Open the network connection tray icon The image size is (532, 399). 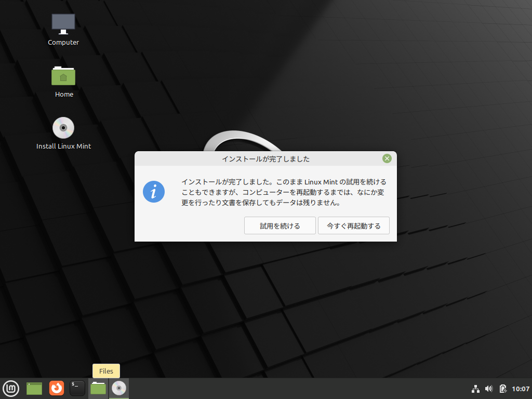[476, 389]
